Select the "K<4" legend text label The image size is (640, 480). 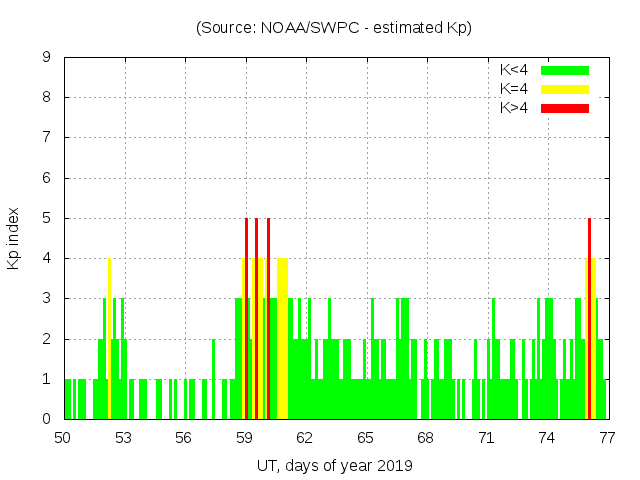515,70
